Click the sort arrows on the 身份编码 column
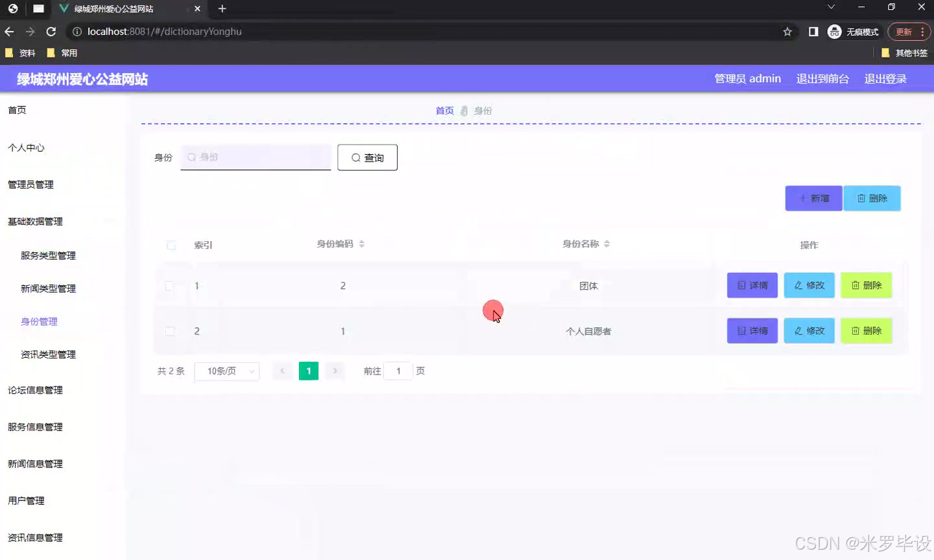This screenshot has width=934, height=560. click(361, 243)
